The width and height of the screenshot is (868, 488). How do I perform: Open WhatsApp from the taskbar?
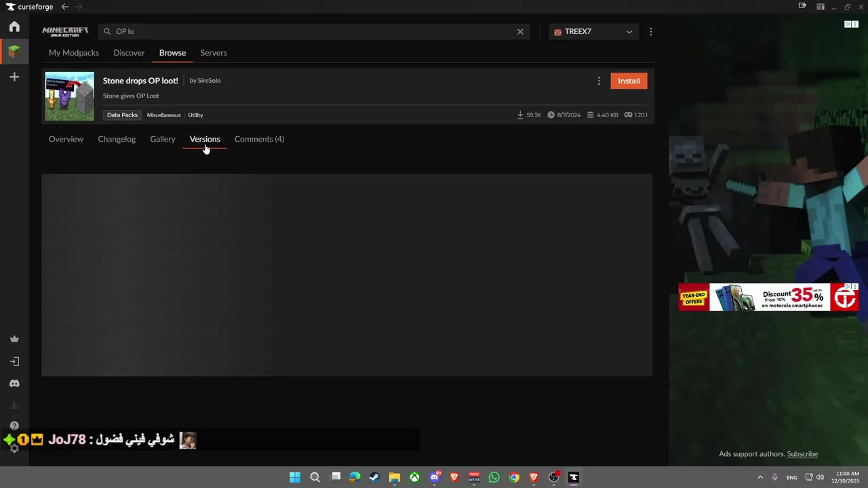click(494, 477)
